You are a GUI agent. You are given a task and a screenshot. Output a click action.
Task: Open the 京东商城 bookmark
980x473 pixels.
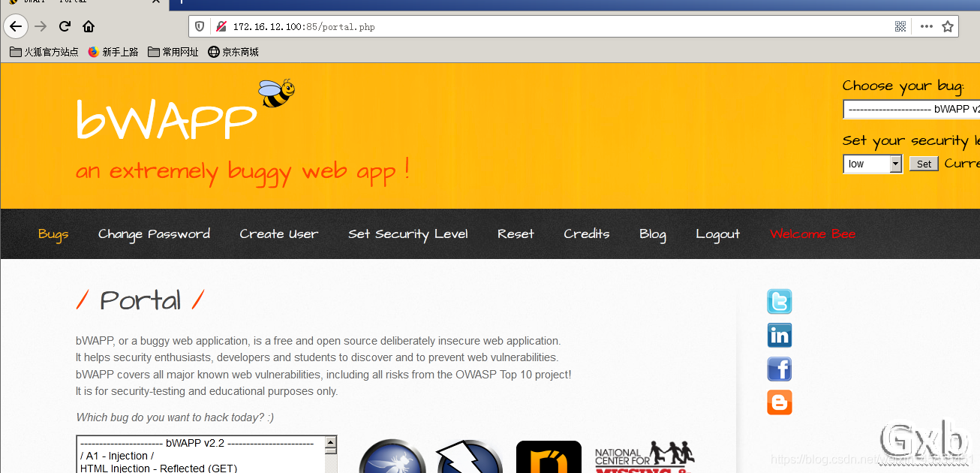(233, 52)
